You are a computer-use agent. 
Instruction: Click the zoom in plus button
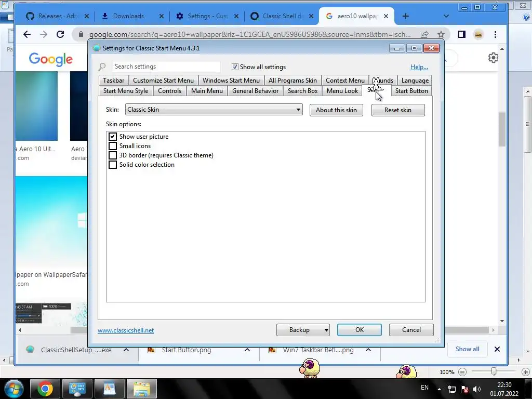click(x=526, y=372)
